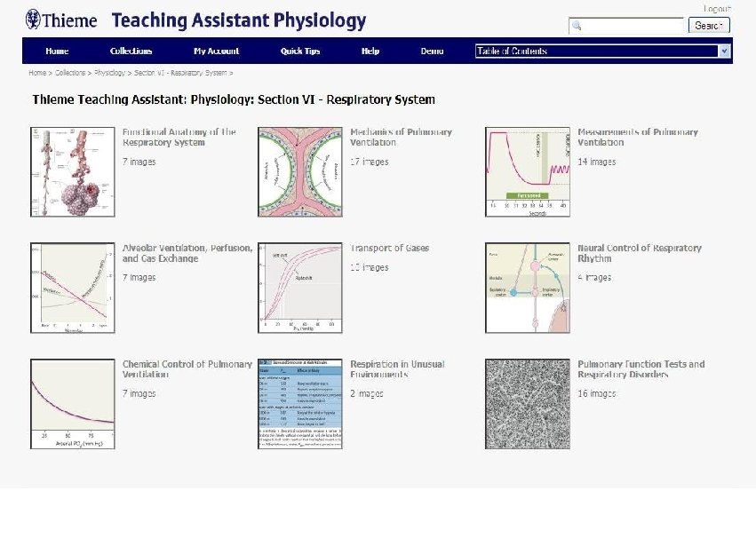756x554 pixels.
Task: Focus the search text field
Action: [x=626, y=26]
